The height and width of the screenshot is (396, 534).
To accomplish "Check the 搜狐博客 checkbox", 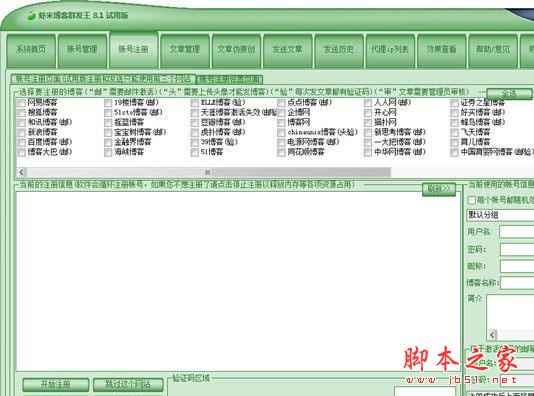I will pyautogui.click(x=21, y=113).
